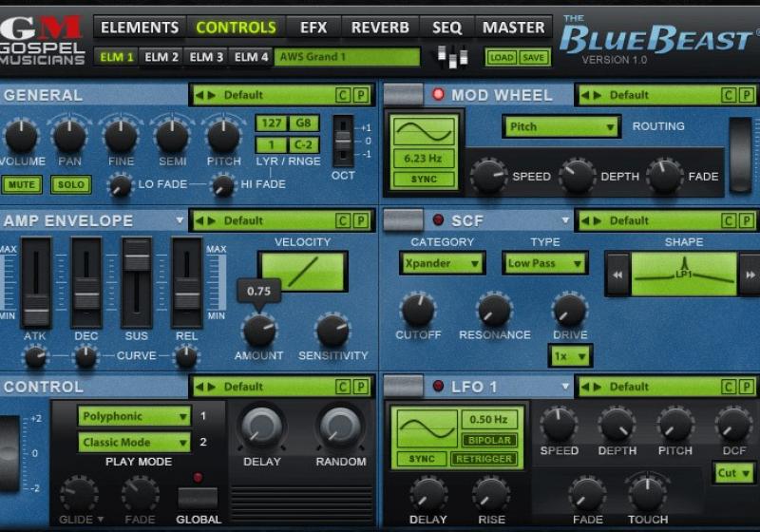This screenshot has height=532, width=760.
Task: Toggle Mod Wheel SYNC button
Action: (424, 180)
